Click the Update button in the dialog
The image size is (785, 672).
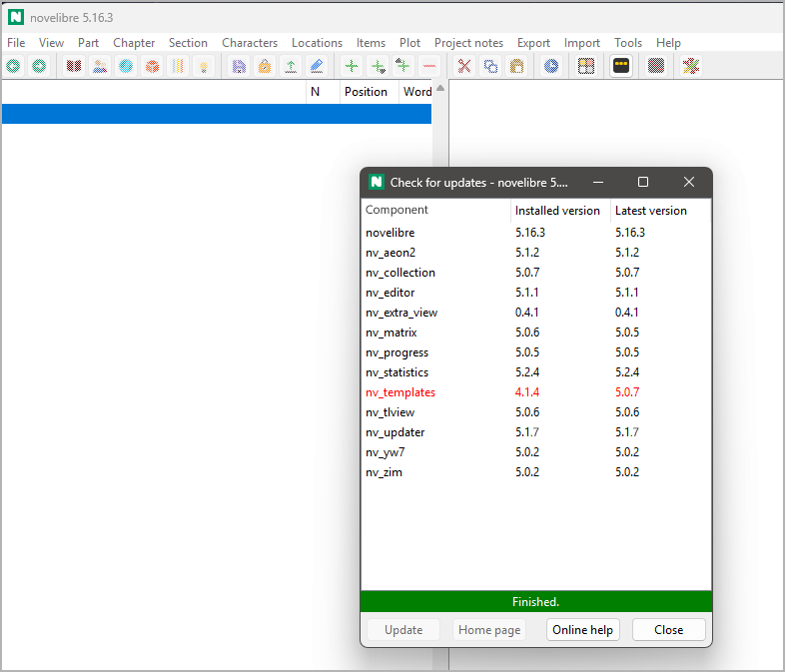click(x=403, y=629)
